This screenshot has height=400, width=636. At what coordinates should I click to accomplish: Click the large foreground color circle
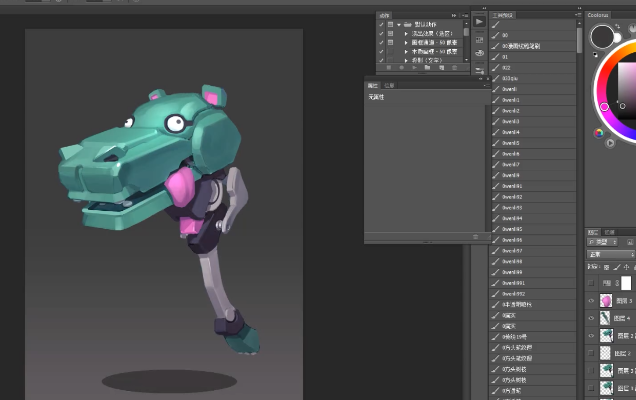(x=603, y=38)
